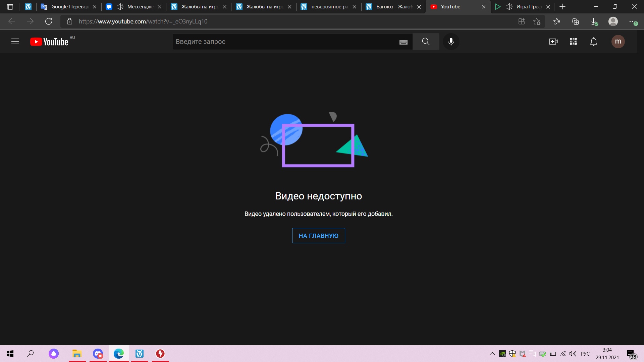Open the account avatar menu

[618, 42]
